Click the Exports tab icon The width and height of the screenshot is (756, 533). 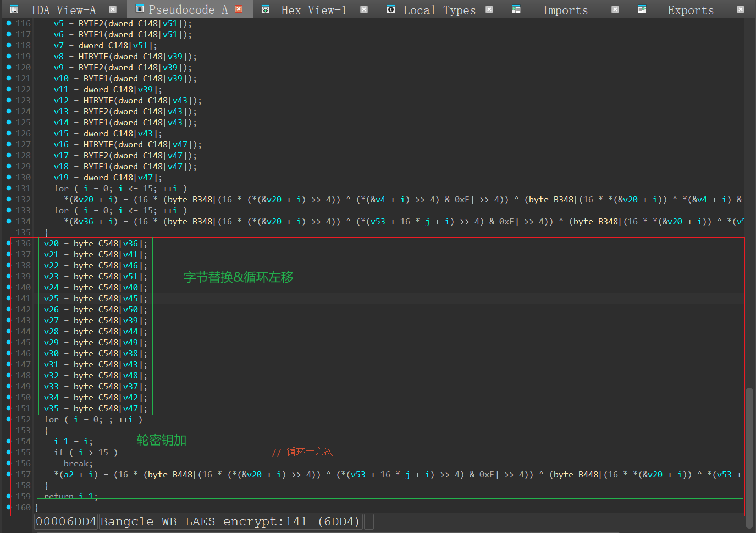pyautogui.click(x=642, y=9)
